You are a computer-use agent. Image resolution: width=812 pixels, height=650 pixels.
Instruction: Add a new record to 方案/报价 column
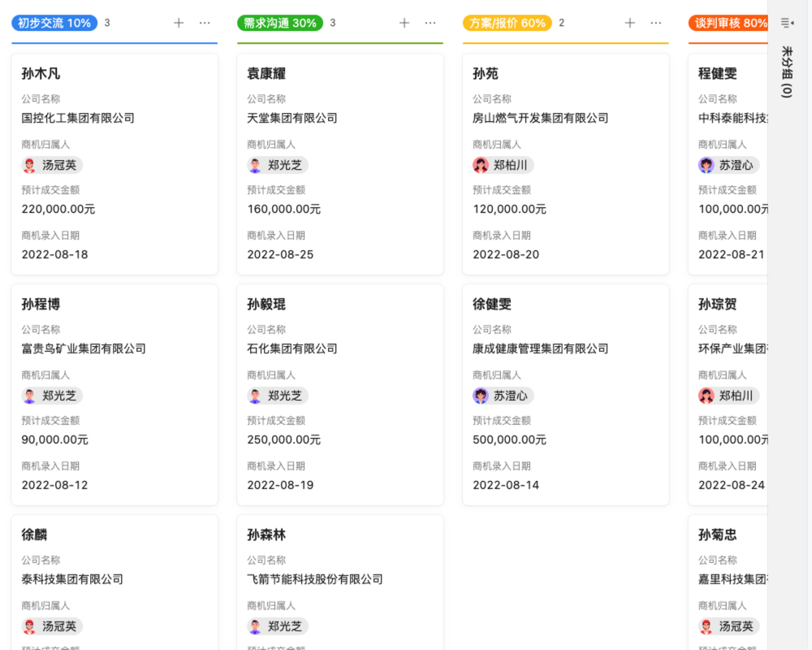pyautogui.click(x=629, y=23)
